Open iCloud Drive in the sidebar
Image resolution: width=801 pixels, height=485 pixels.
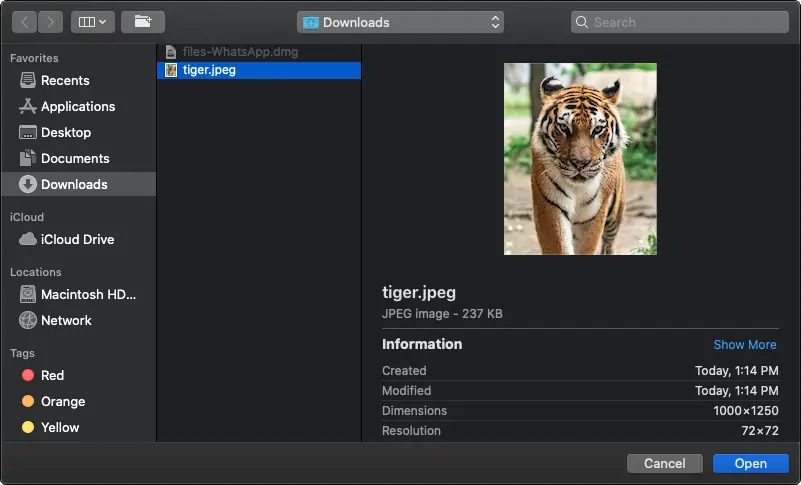pos(78,239)
